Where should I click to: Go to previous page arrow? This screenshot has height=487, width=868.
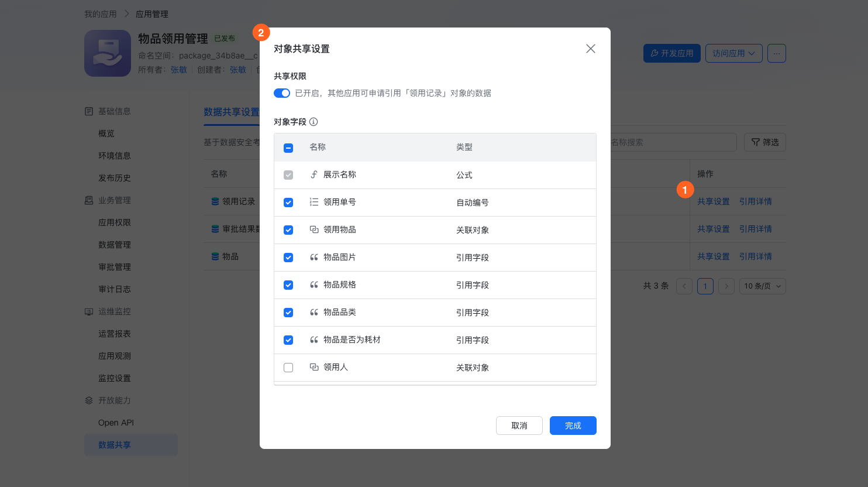click(x=684, y=286)
